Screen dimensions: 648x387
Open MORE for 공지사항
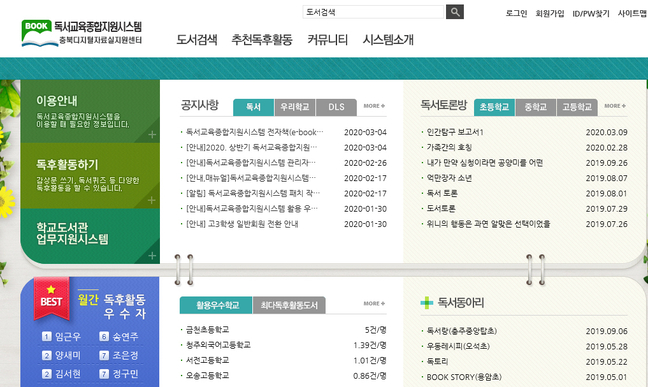click(x=374, y=106)
